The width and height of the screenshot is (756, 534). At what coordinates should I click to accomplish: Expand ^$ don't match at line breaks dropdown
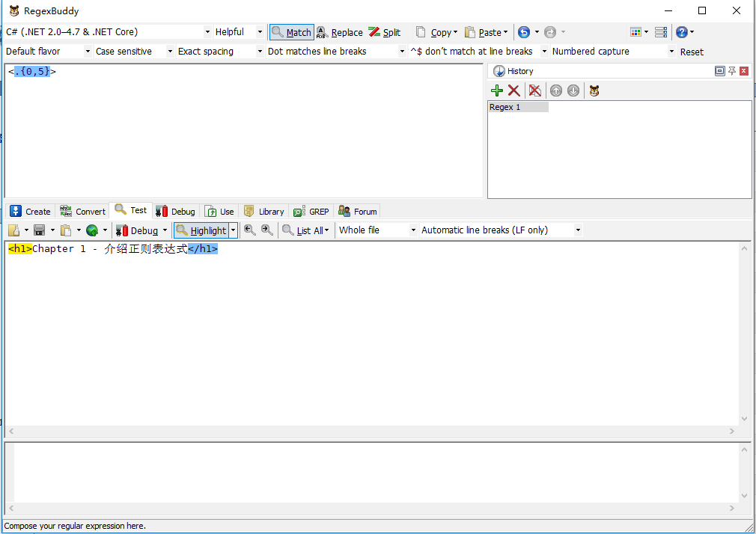tap(544, 51)
